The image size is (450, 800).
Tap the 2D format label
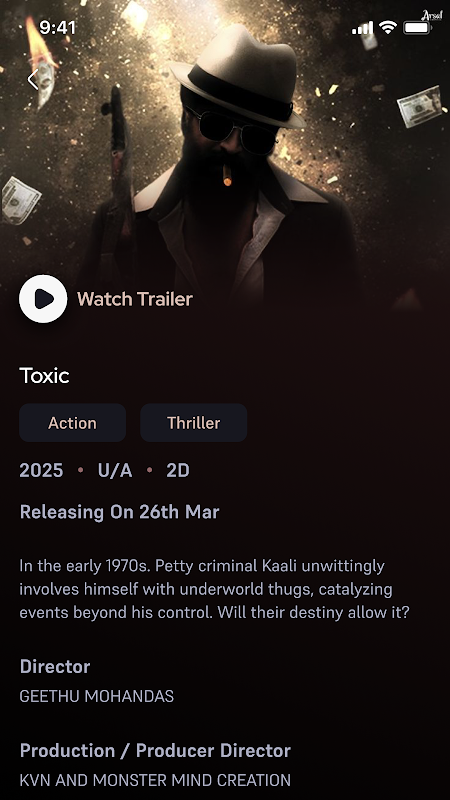pos(178,470)
